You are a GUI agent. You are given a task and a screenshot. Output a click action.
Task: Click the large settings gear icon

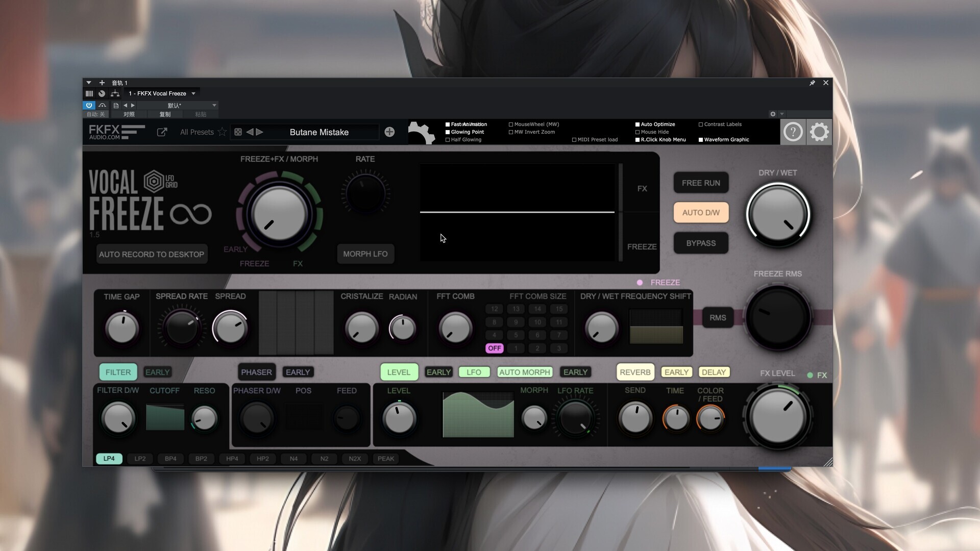coord(819,132)
